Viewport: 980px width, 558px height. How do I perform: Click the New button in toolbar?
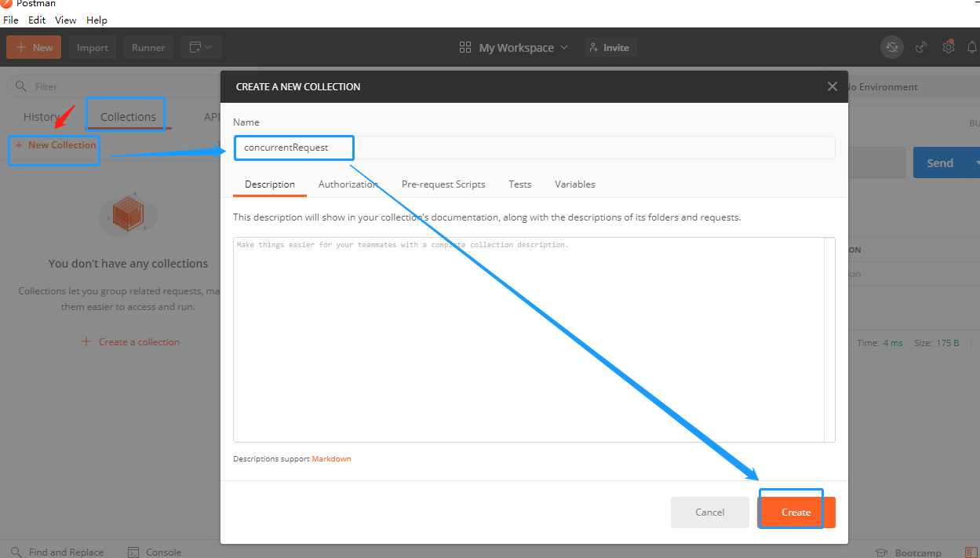[x=33, y=48]
